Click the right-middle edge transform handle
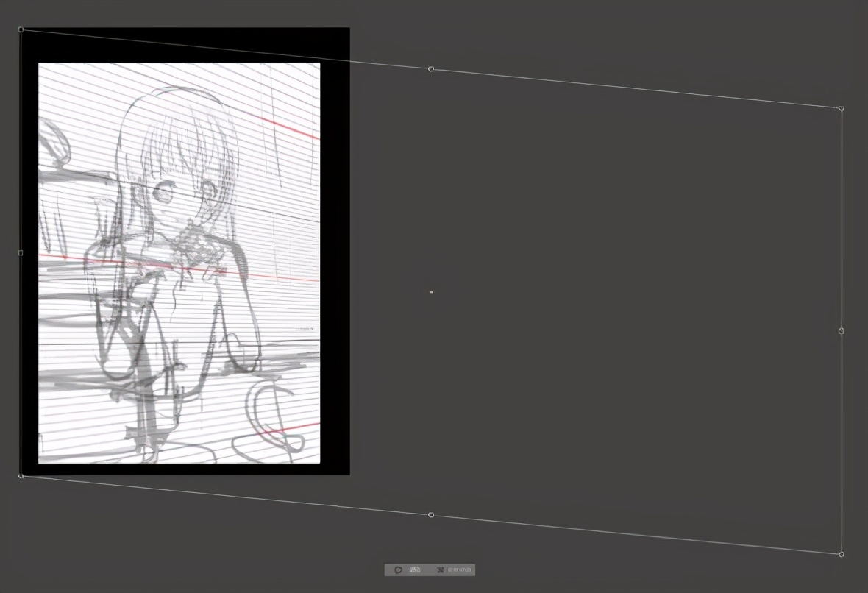Viewport: 868px width, 593px height. [x=842, y=331]
